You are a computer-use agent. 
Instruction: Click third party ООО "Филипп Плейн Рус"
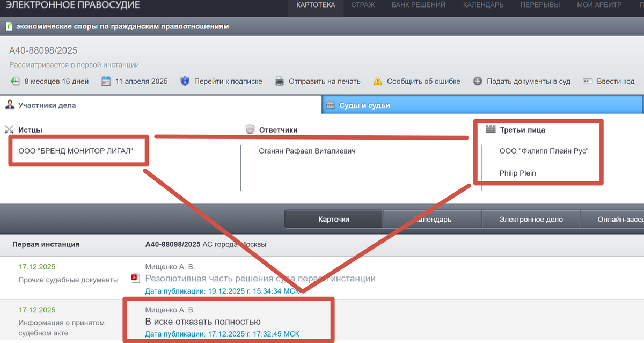pyautogui.click(x=544, y=151)
